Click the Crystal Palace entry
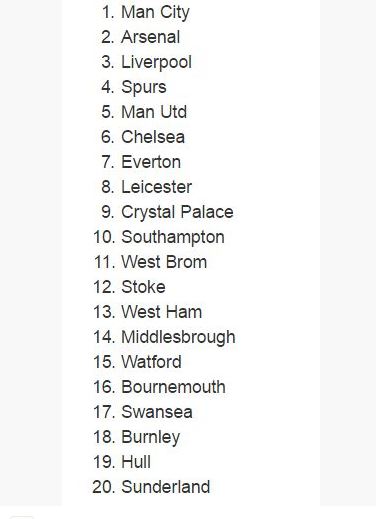Viewport: 376px width, 519px height. click(x=177, y=213)
